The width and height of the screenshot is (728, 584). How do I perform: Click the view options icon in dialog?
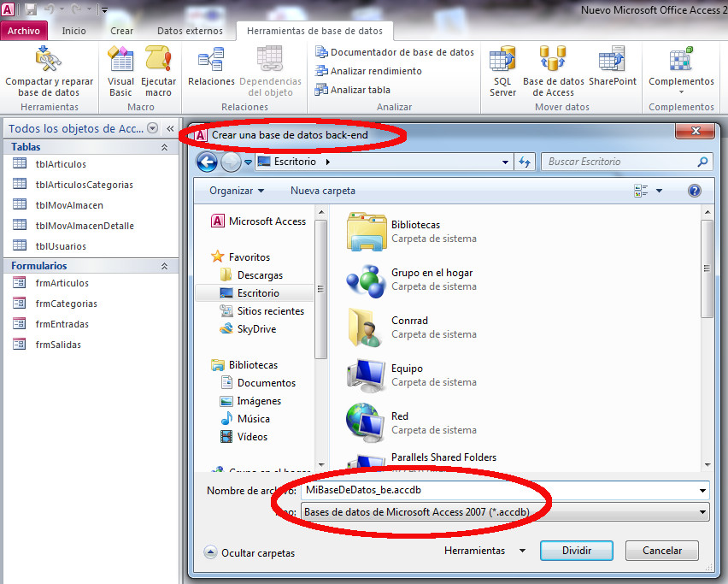coord(641,191)
